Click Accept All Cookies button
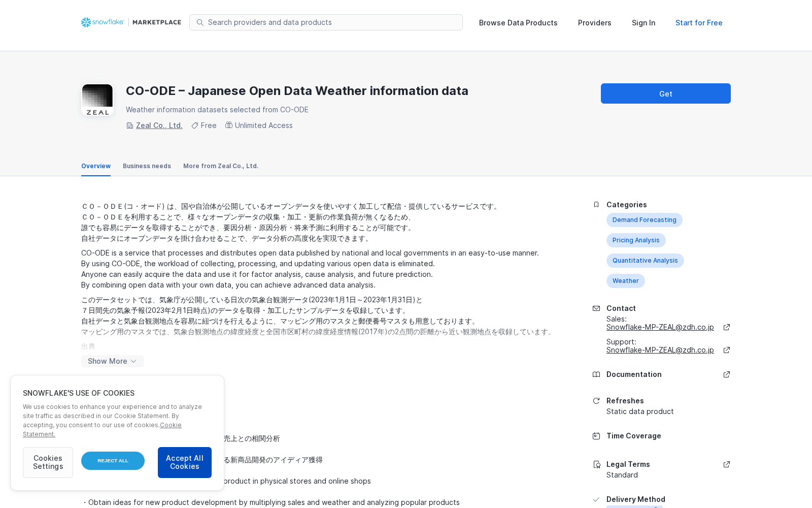The image size is (812, 508). point(185,462)
